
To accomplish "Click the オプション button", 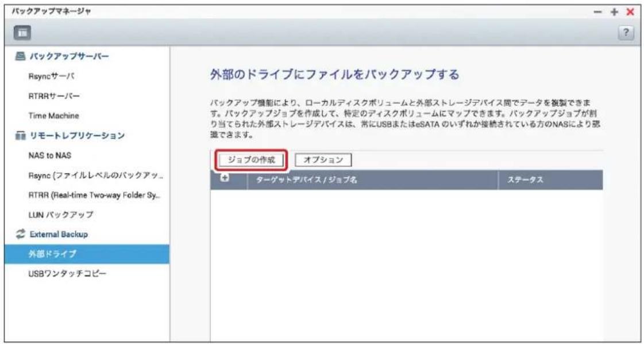I will pyautogui.click(x=323, y=160).
